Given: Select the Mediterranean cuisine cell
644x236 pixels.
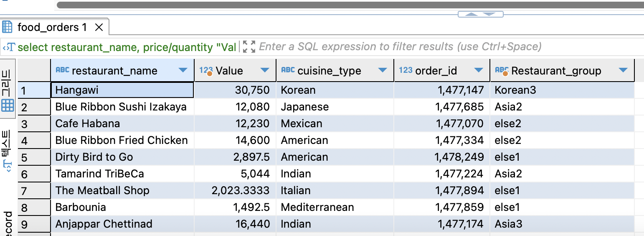Looking at the screenshot, I should tap(335, 207).
